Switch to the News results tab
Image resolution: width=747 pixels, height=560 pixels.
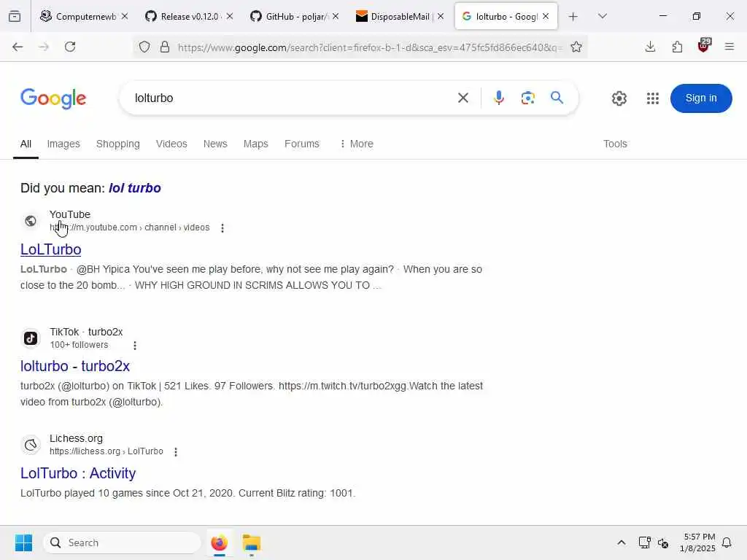[215, 144]
